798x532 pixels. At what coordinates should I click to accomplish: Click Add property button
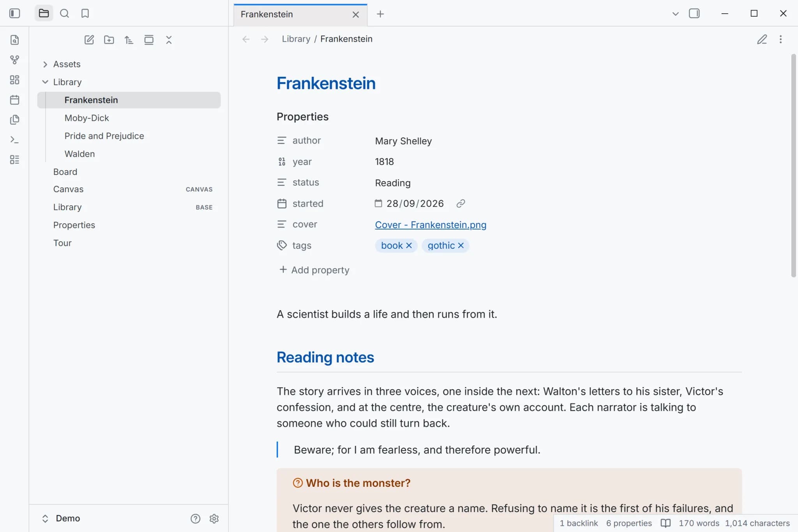[x=314, y=270]
